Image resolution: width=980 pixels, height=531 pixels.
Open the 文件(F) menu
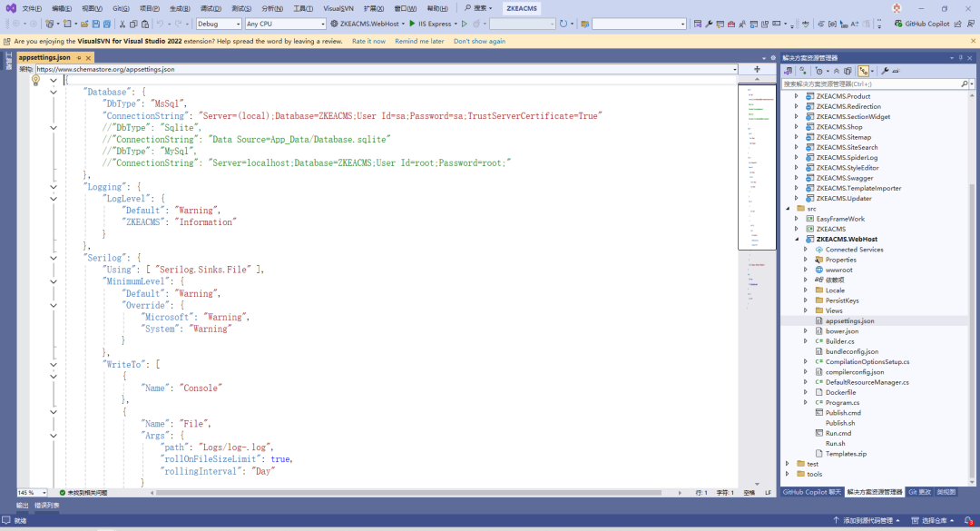(x=31, y=9)
